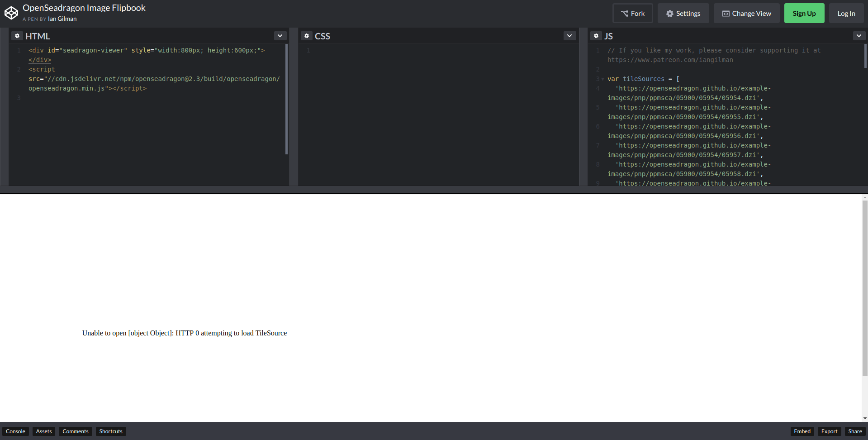Open the HTML panel settings gear
Image resolution: width=868 pixels, height=440 pixels.
tap(17, 35)
